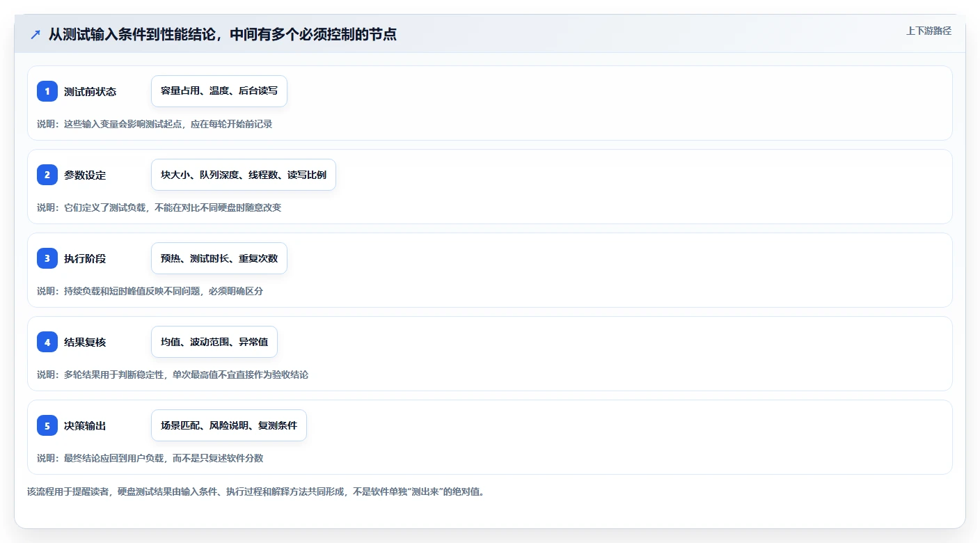The height and width of the screenshot is (543, 980).
Task: Click step number 5 badge
Action: pyautogui.click(x=47, y=425)
